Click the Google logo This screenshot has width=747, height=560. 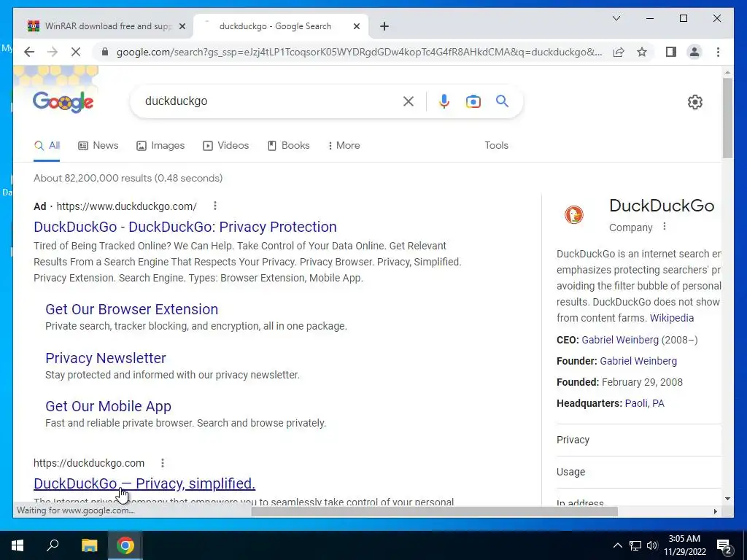63,102
